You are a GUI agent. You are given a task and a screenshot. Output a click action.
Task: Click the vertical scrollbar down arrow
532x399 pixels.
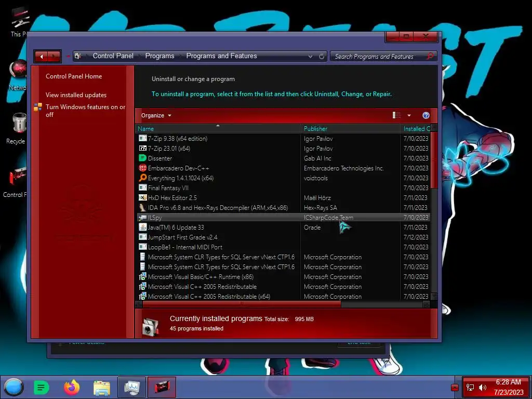click(434, 296)
